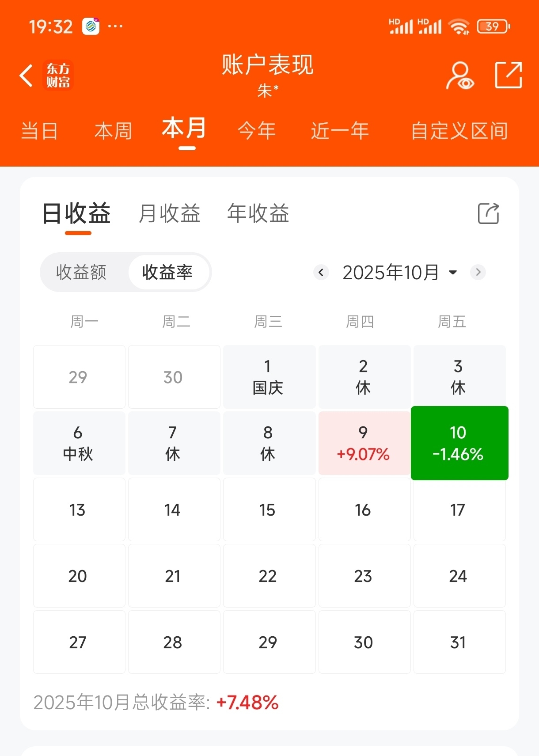The image size is (539, 756).
Task: Select October 9 cell showing +9.07%
Action: pos(364,443)
